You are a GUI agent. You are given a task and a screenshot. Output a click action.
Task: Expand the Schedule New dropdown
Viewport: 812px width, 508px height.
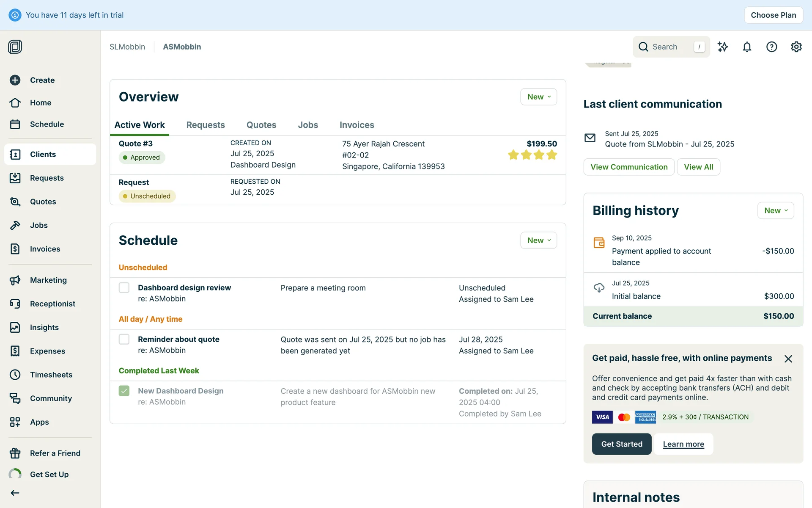click(538, 240)
